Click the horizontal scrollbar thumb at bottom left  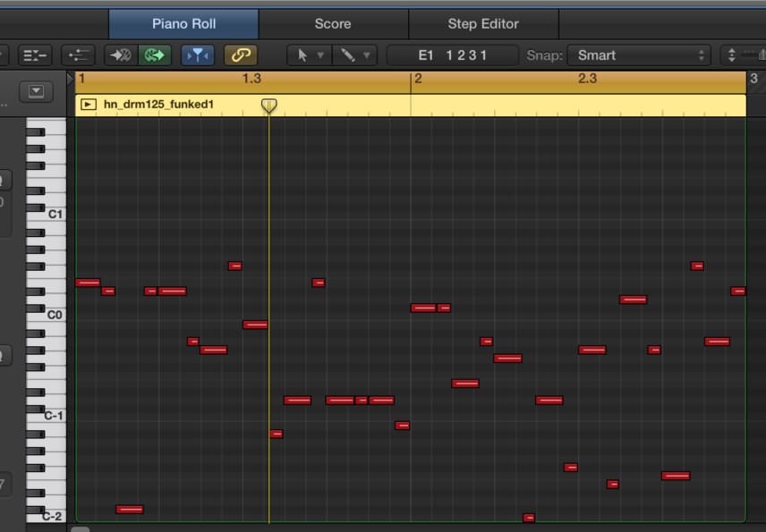pos(81,529)
